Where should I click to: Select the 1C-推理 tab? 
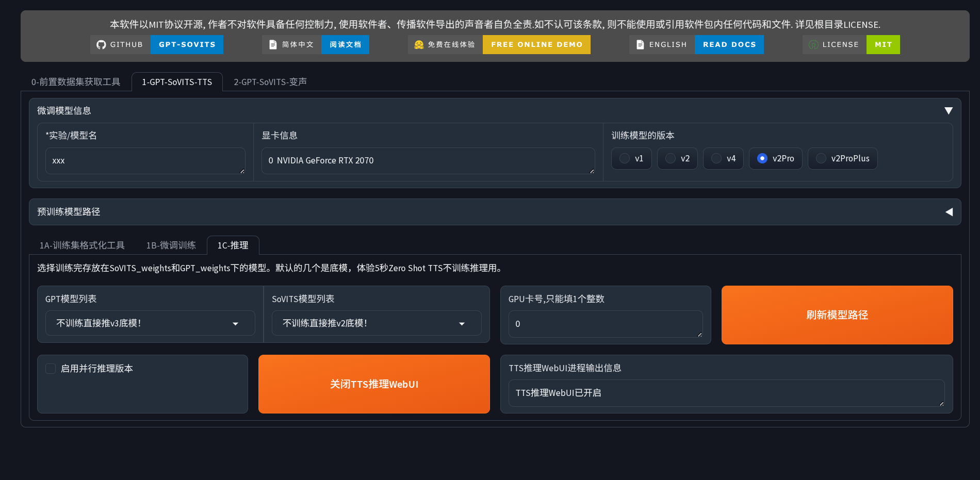pos(233,245)
